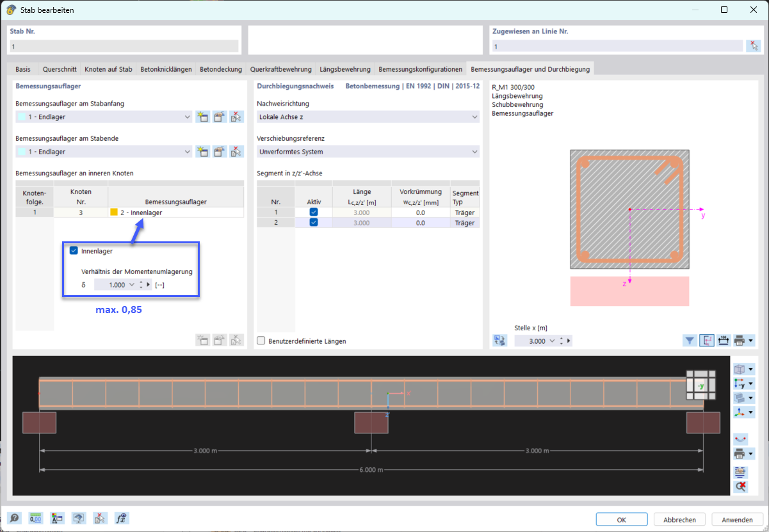This screenshot has height=532, width=769.
Task: Open the Querkraftbewehrung tab
Action: [280, 69]
